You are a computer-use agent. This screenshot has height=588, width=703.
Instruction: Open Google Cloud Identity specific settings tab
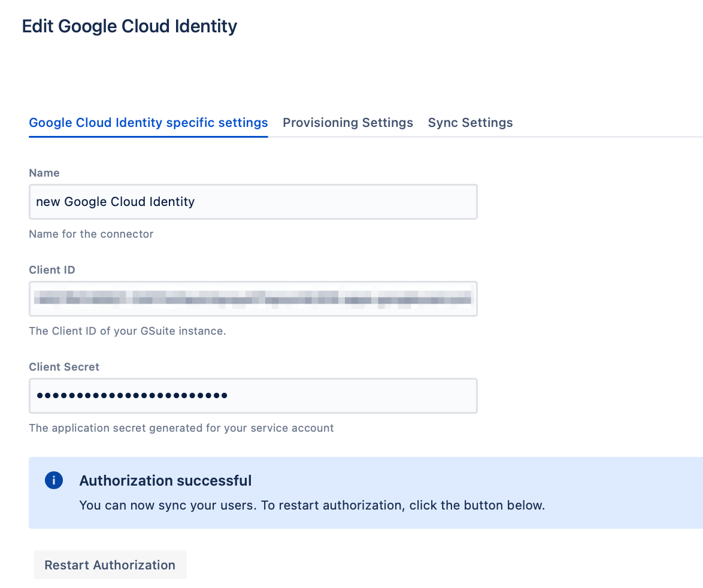click(x=149, y=123)
